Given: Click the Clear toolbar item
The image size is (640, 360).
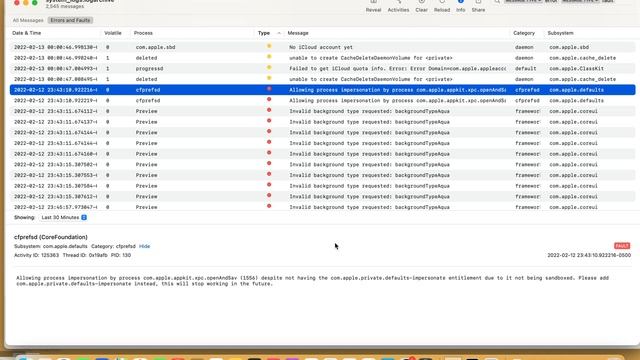Looking at the screenshot, I should [x=421, y=7].
